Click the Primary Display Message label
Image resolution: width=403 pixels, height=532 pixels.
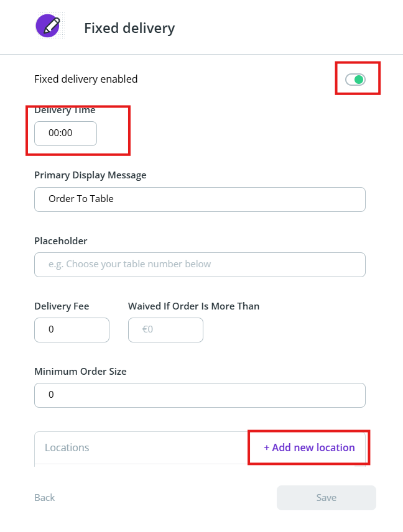point(90,175)
